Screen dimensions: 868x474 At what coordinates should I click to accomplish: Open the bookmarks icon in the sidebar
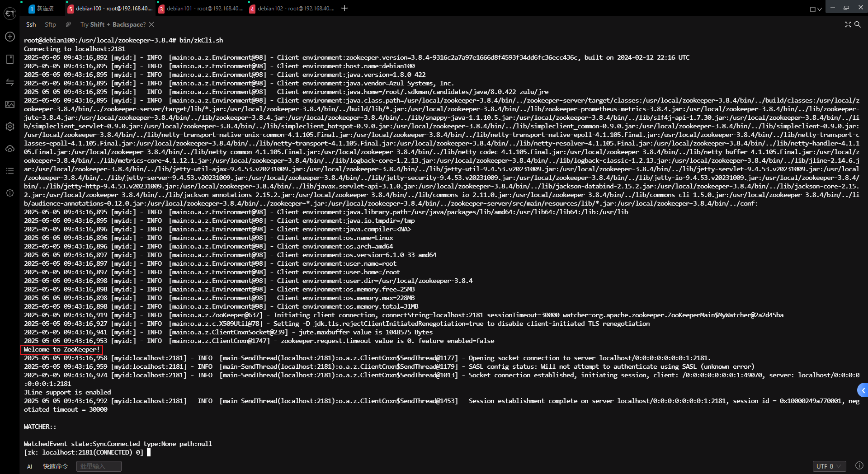click(x=10, y=59)
